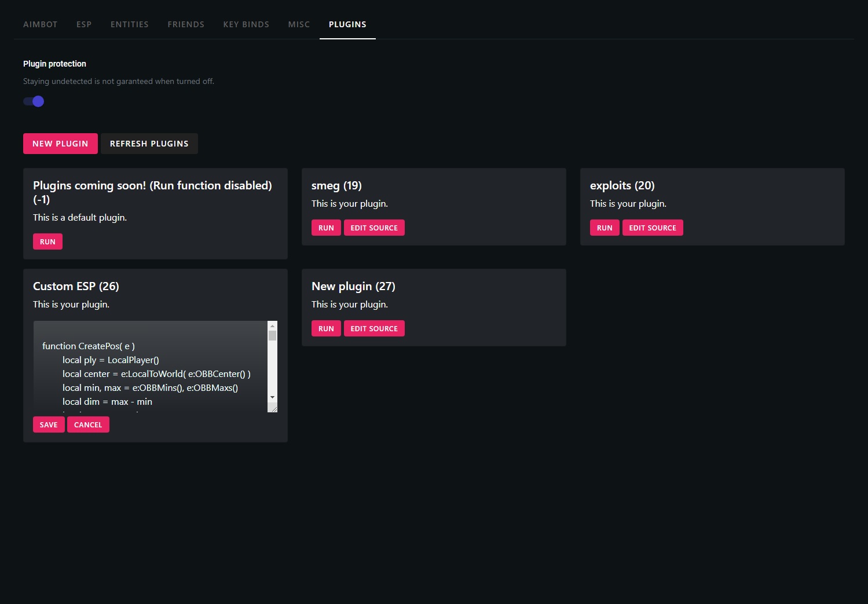Click the NEW PLUGIN button
This screenshot has width=868, height=604.
pos(60,144)
